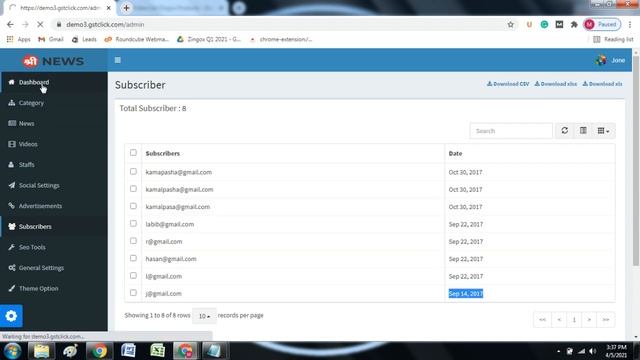Download subscribers as CSV
640x360 pixels.
click(508, 84)
